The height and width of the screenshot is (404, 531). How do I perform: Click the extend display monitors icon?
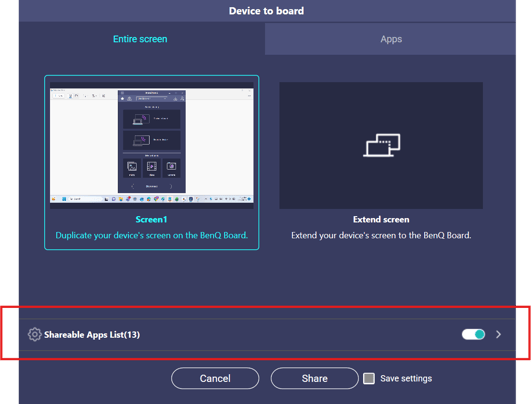381,145
